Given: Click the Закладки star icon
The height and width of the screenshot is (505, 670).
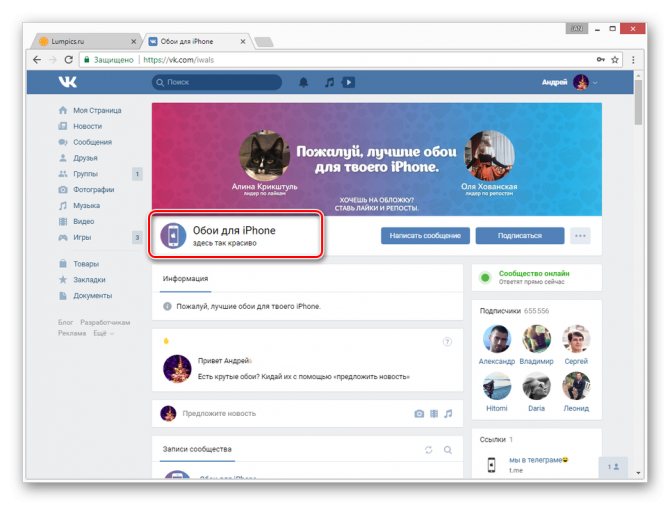Looking at the screenshot, I should (x=63, y=279).
